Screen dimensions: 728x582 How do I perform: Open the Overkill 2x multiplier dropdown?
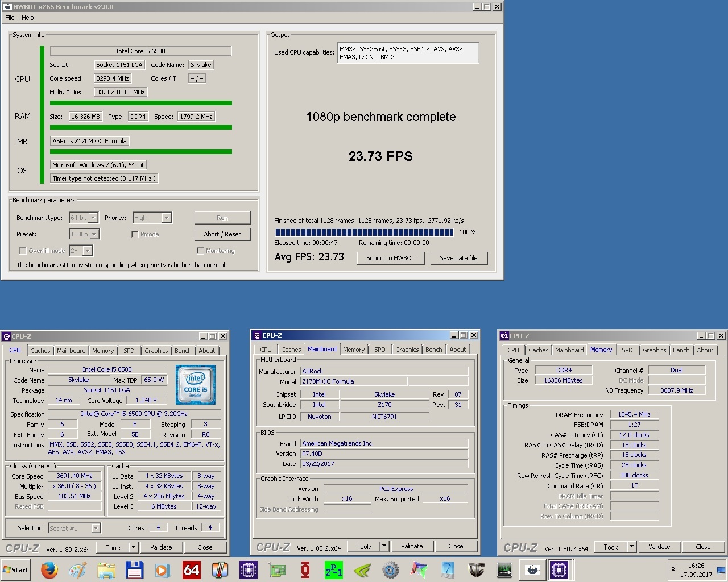(x=81, y=251)
